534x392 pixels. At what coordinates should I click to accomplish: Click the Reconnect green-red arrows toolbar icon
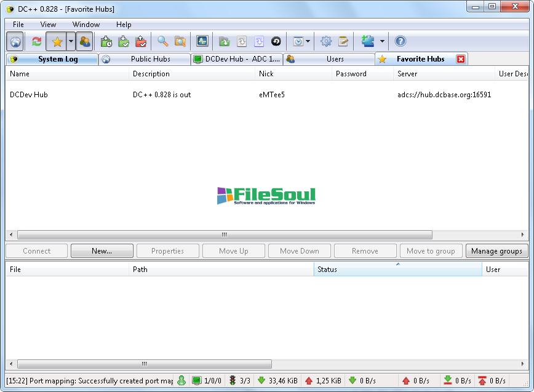pos(36,42)
